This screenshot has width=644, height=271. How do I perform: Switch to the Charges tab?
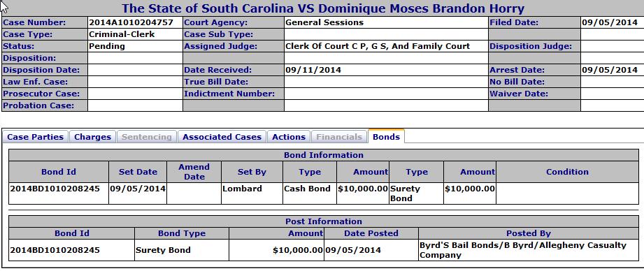92,137
